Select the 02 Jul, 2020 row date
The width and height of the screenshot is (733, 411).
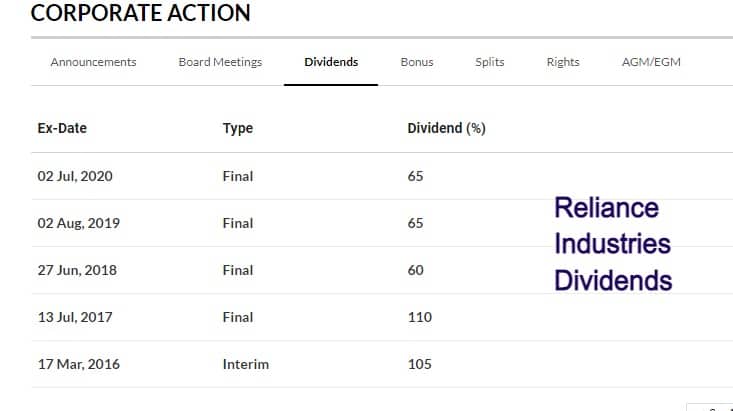pyautogui.click(x=75, y=176)
